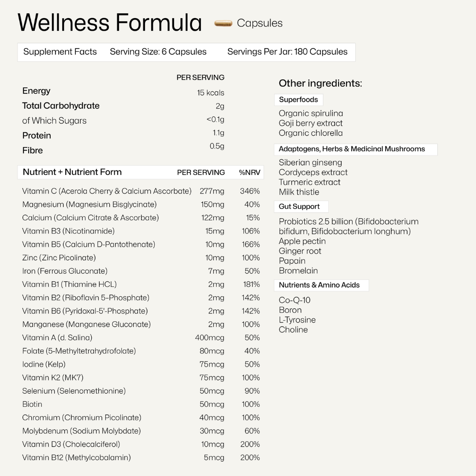
Task: Click Organic spirulina ingredient
Action: pyautogui.click(x=311, y=113)
